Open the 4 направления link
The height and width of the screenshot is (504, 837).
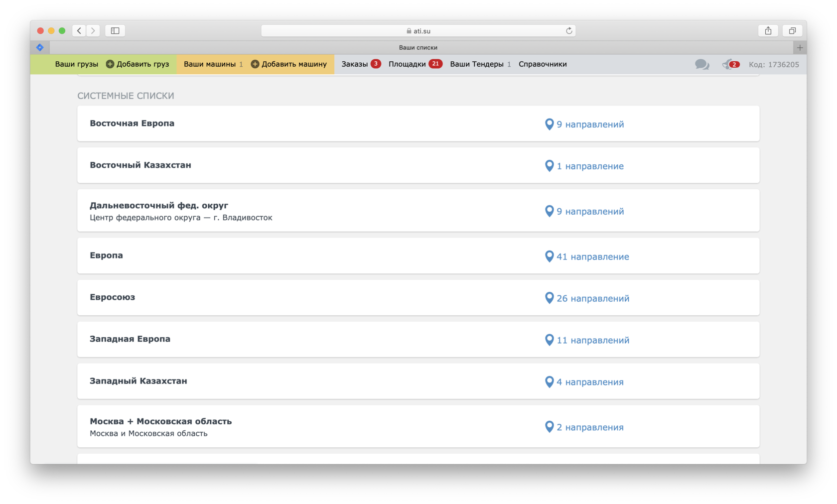tap(590, 382)
